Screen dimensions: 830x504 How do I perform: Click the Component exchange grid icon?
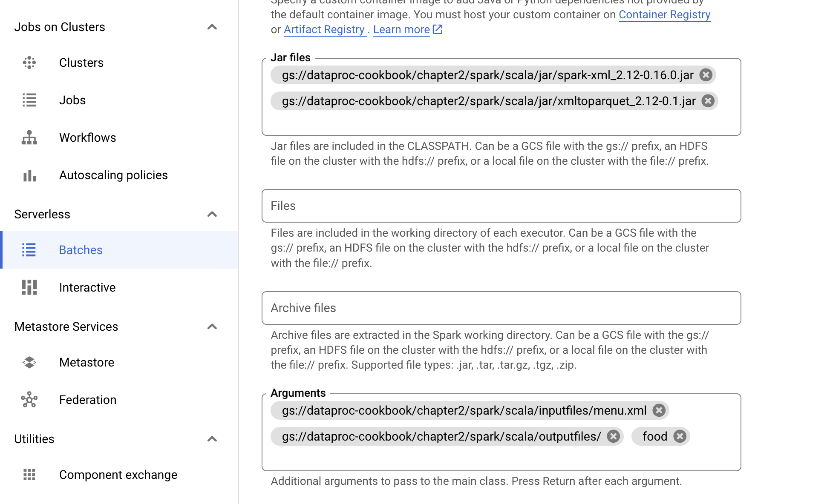(29, 475)
